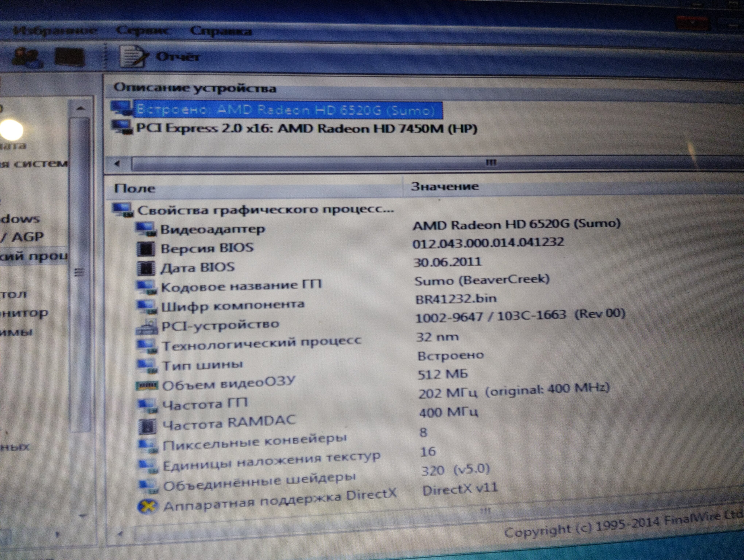
Task: Click the users icon in toolbar
Action: coord(27,58)
